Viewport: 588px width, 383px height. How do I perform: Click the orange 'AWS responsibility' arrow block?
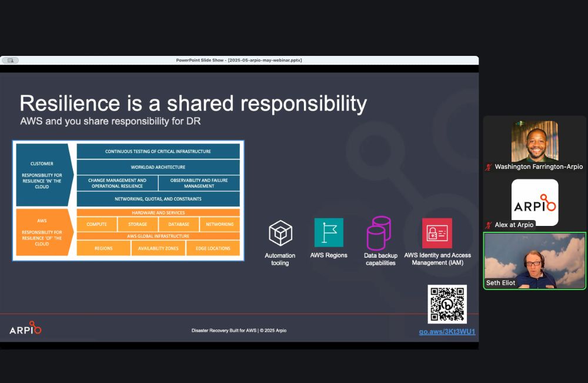click(x=44, y=232)
